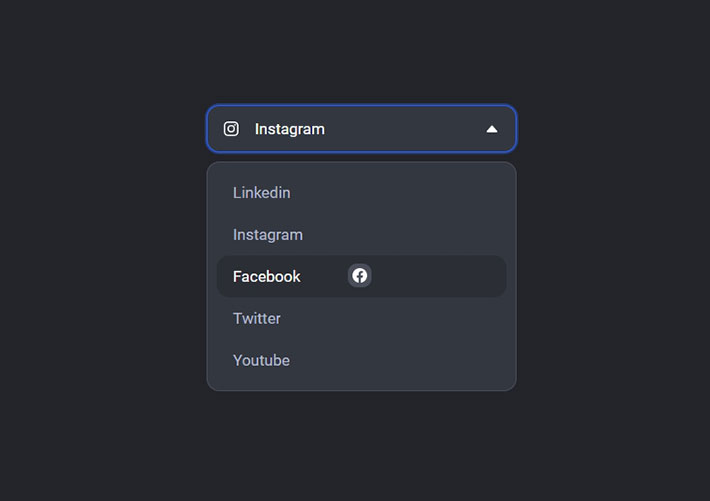Click the selected Instagram label in the select box

point(290,129)
